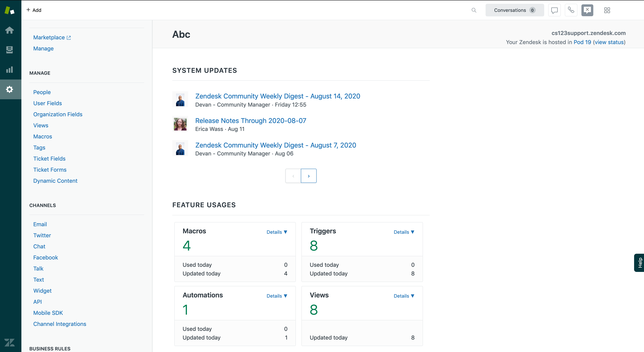Screen dimensions: 644x352
Task: Open the Views tickets icon in sidebar
Action: pyautogui.click(x=10, y=50)
